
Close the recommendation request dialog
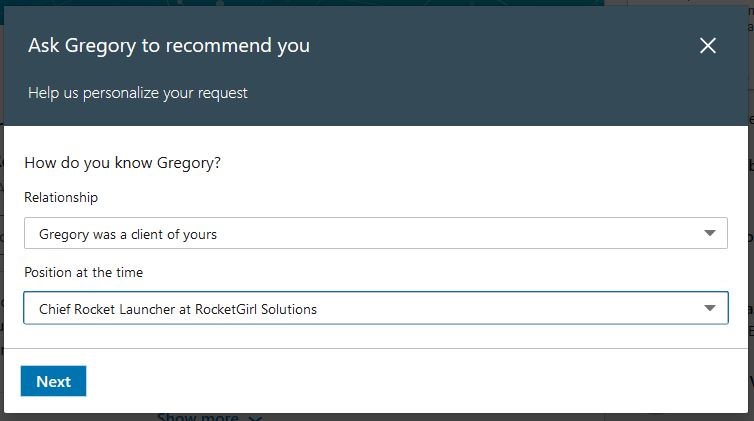[x=708, y=45]
